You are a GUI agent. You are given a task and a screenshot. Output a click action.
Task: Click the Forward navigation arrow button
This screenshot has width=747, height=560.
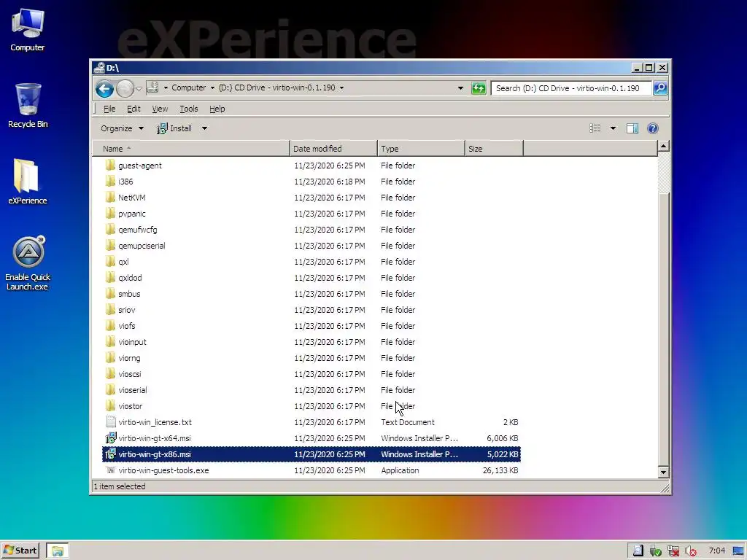coord(125,88)
